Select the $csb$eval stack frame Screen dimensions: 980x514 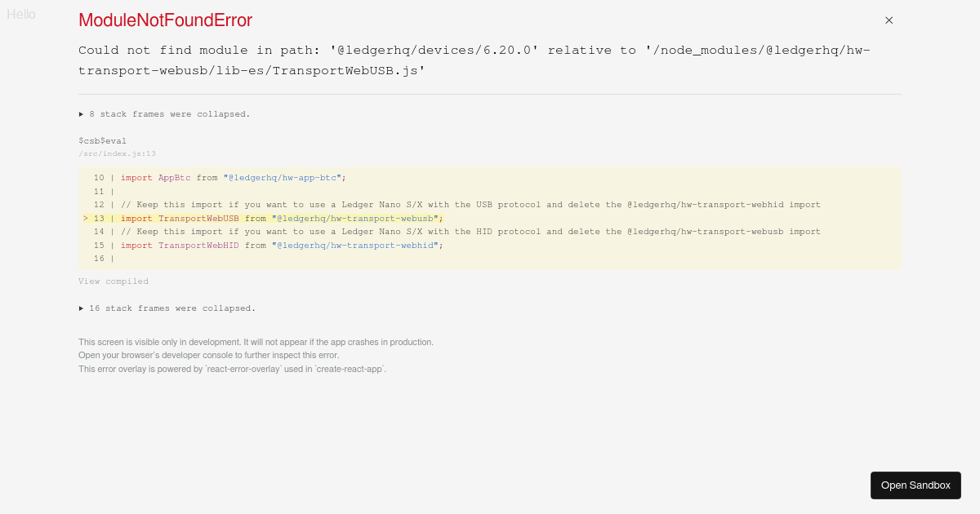point(102,140)
